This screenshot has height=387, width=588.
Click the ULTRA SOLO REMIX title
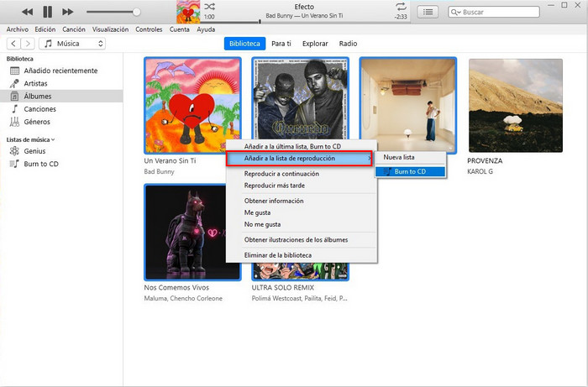click(283, 287)
